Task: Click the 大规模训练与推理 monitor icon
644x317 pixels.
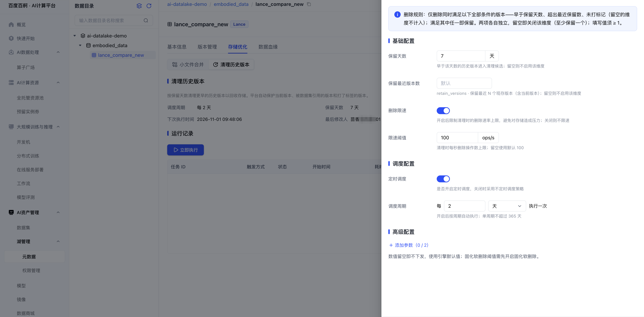Action: coord(11,127)
